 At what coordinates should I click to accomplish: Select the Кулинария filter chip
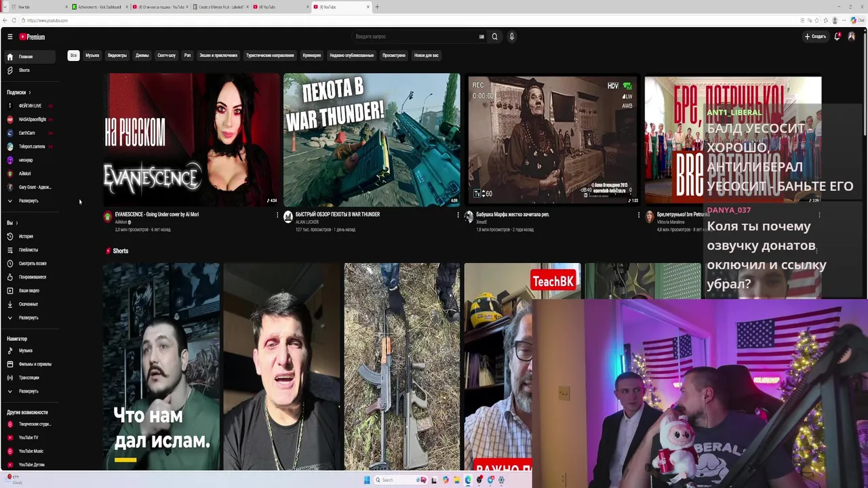311,56
